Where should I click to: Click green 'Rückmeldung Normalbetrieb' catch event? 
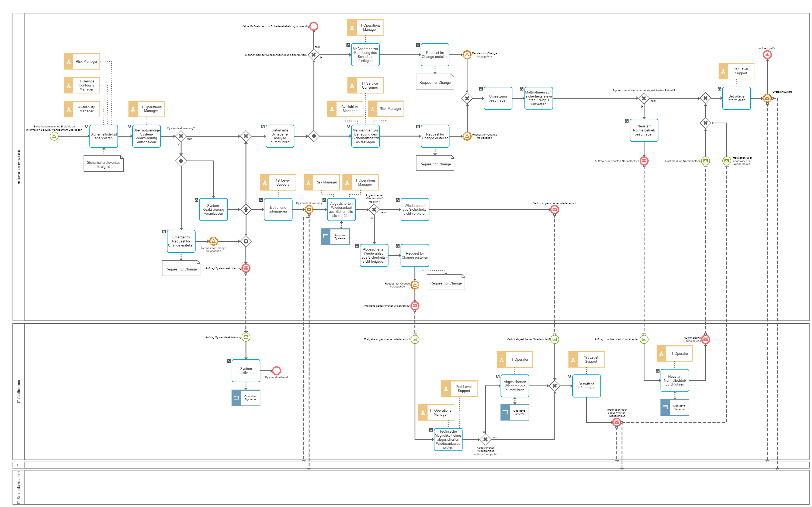click(x=705, y=161)
